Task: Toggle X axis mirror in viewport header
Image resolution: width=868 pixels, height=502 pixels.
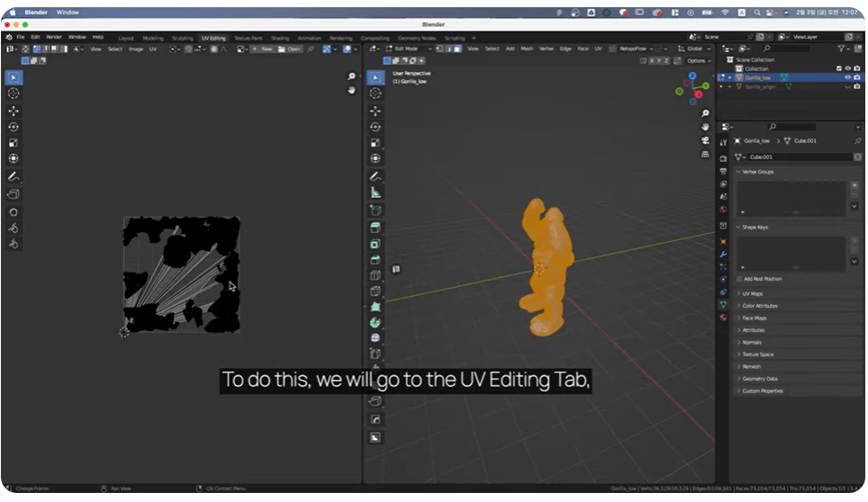Action: 652,61
